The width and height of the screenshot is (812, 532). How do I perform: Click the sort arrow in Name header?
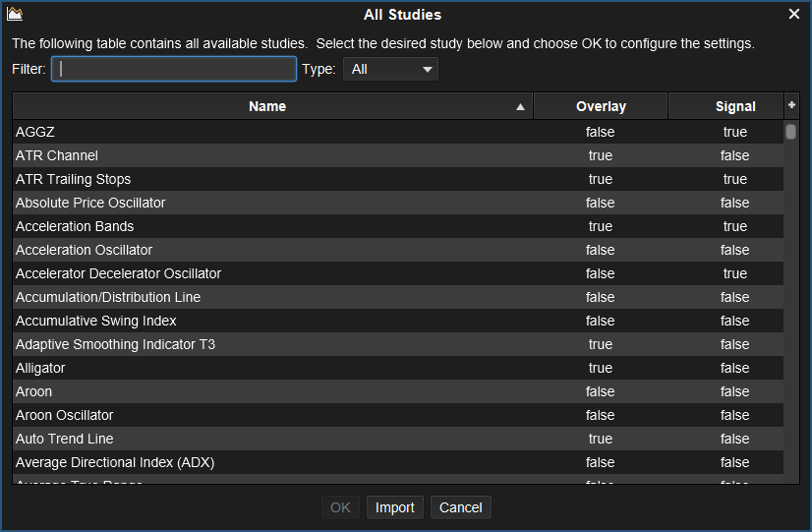coord(520,107)
